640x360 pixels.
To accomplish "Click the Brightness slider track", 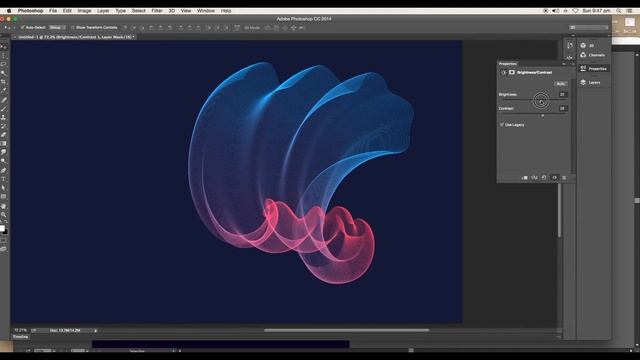I will coord(533,100).
